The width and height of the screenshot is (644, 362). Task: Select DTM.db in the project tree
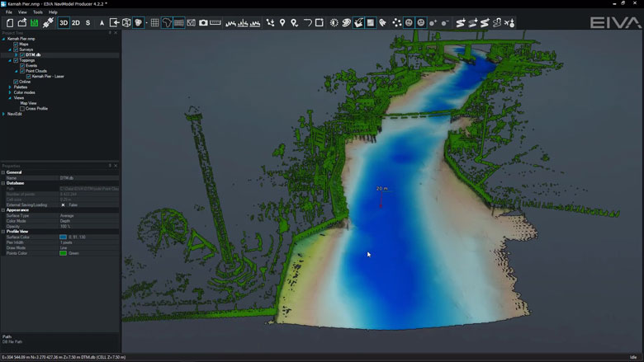pyautogui.click(x=33, y=54)
